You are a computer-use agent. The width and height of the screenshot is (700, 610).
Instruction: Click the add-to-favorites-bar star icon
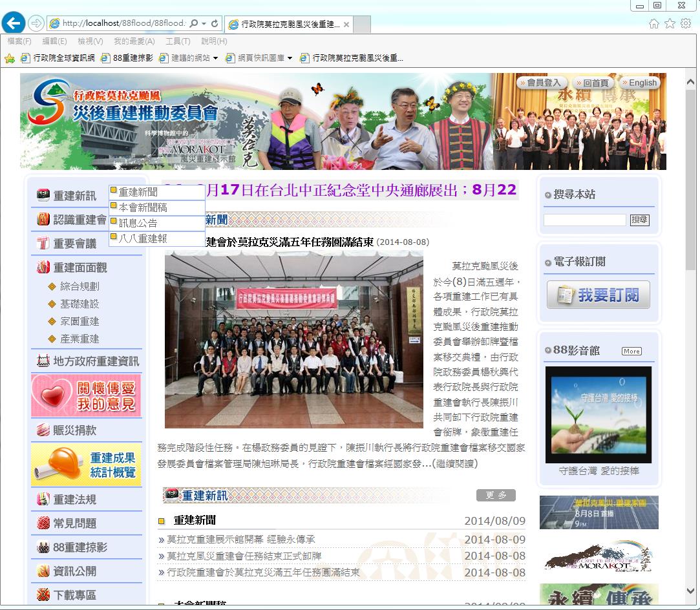(10, 58)
